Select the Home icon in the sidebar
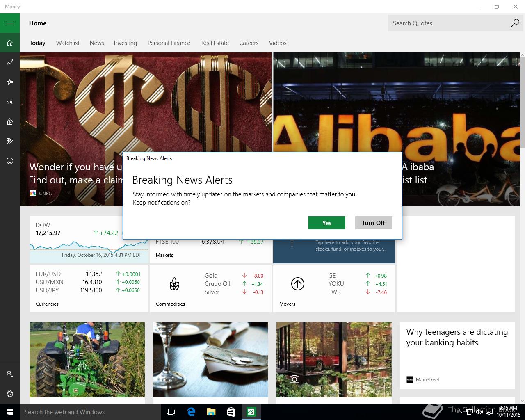 (10, 43)
